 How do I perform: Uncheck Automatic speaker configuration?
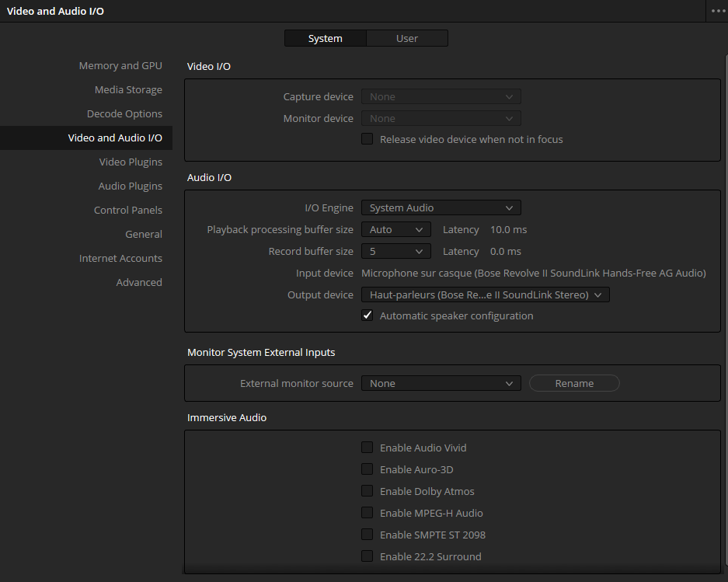(x=367, y=316)
